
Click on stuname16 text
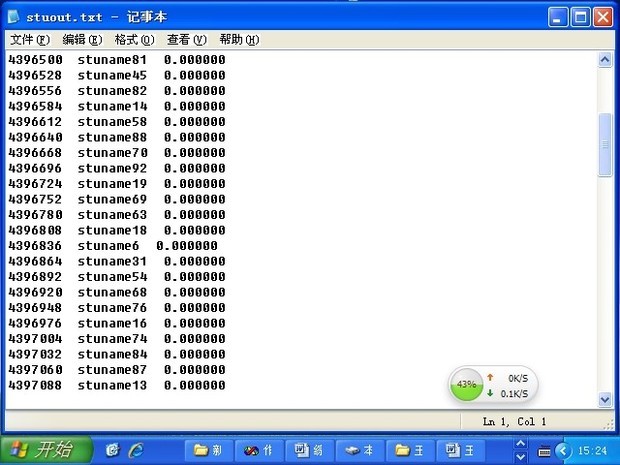click(x=112, y=323)
